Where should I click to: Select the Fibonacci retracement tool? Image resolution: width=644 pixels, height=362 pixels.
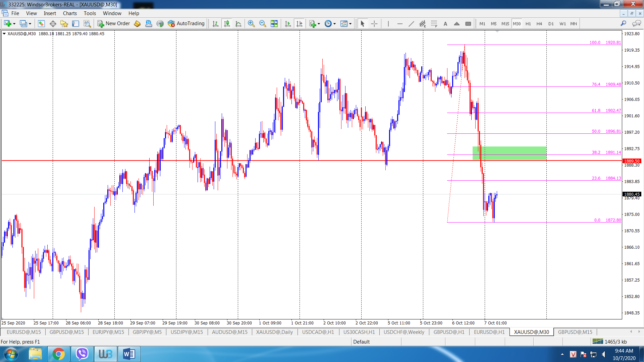pyautogui.click(x=434, y=23)
